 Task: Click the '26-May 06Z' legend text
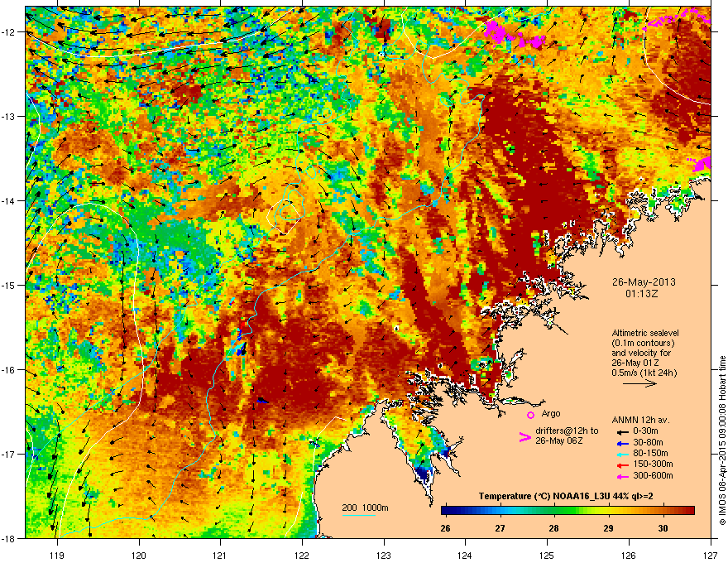click(x=558, y=440)
